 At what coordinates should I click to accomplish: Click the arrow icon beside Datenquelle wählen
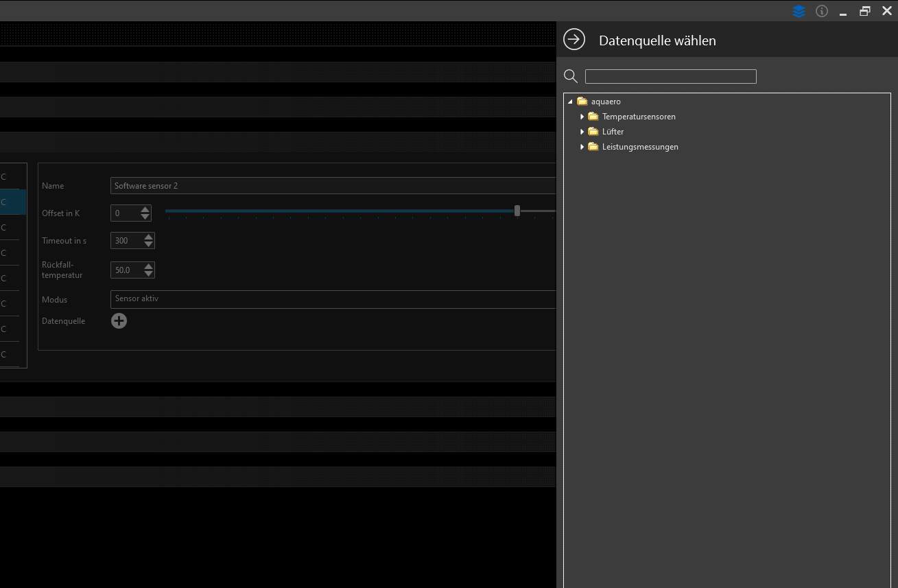[x=574, y=40]
